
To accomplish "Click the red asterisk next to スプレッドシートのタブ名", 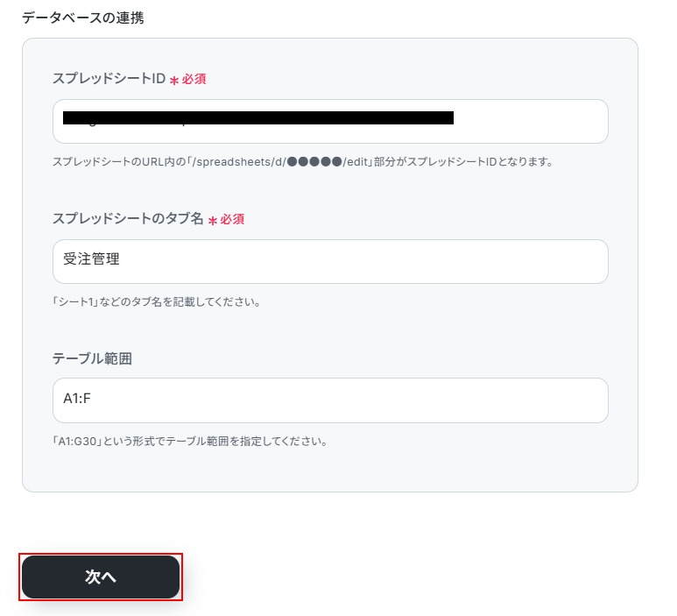I will click(212, 221).
